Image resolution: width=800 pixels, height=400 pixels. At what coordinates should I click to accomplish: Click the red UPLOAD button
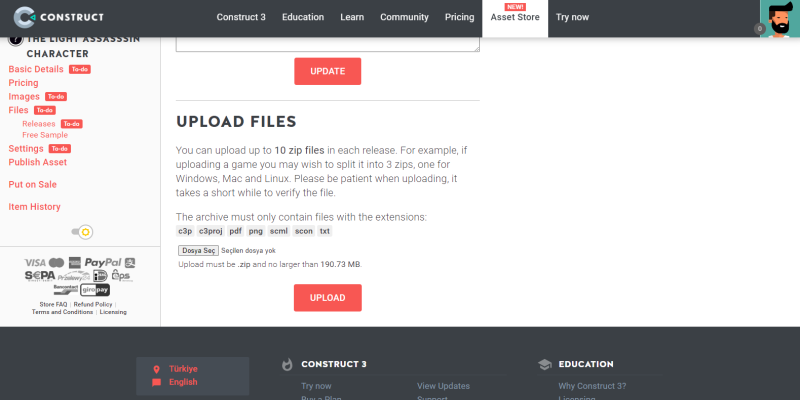click(328, 298)
